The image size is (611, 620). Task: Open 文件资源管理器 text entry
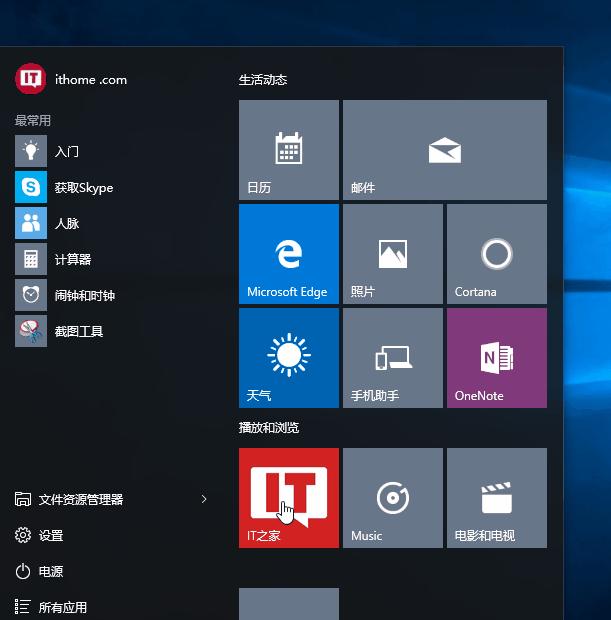(81, 499)
